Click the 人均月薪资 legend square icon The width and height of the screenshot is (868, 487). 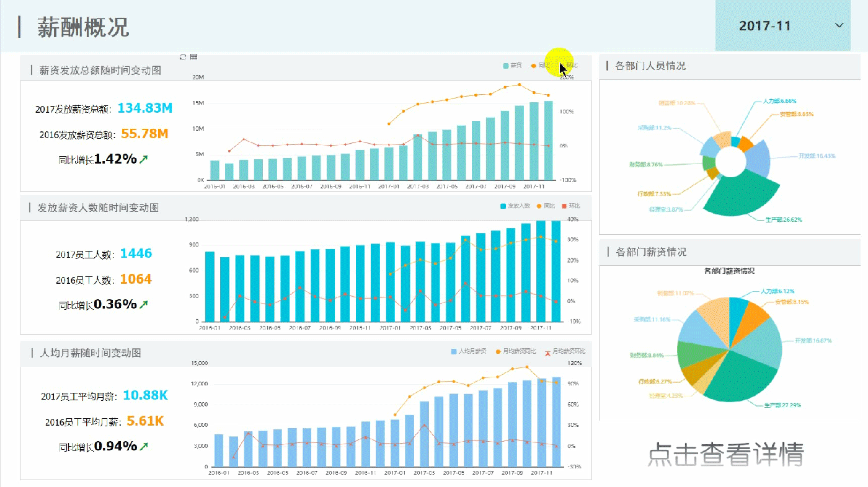click(454, 351)
